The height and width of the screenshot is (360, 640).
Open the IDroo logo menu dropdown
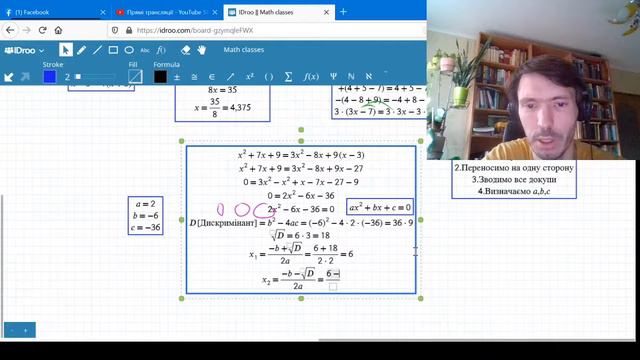(24, 51)
